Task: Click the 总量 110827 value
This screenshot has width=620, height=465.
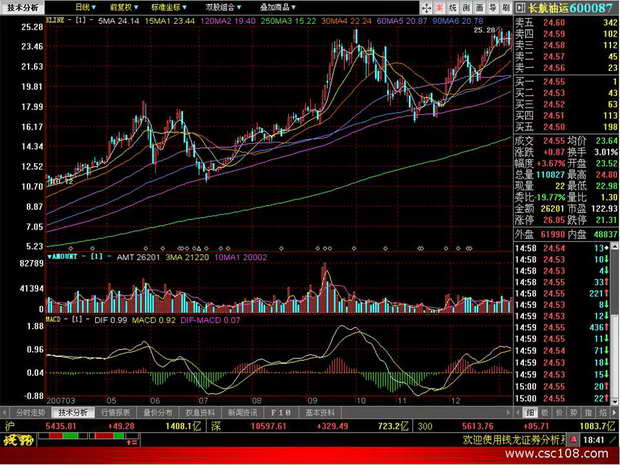Action: pyautogui.click(x=550, y=174)
